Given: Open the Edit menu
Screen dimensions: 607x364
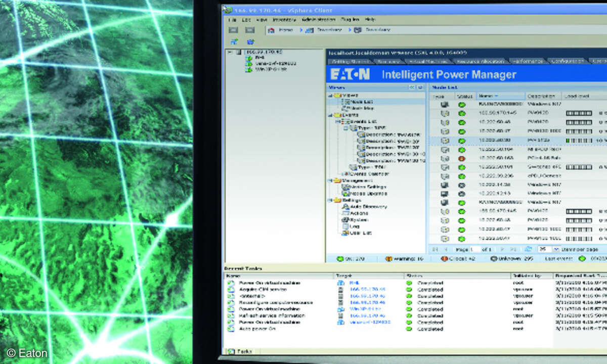Looking at the screenshot, I should click(x=246, y=19).
